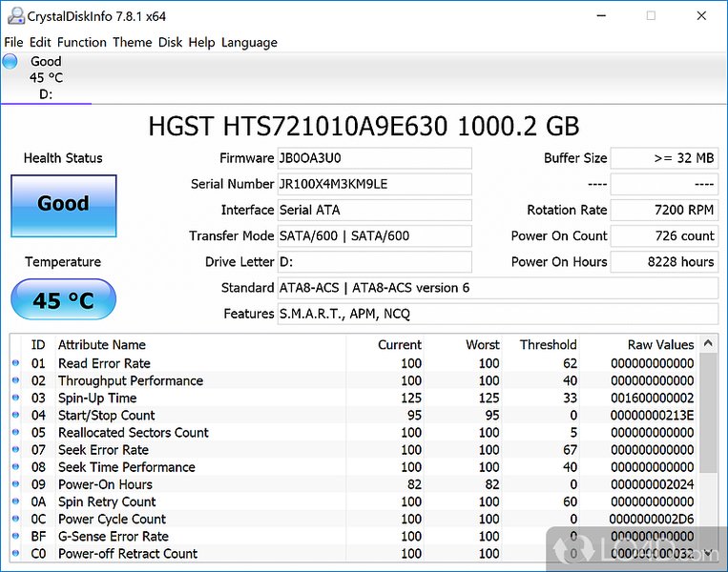Click the status dot for Seek Error Rate
The height and width of the screenshot is (572, 728).
[15, 450]
